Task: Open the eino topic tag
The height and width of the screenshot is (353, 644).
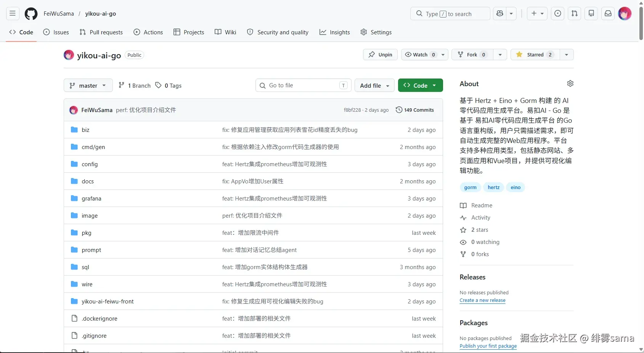Action: tap(516, 187)
